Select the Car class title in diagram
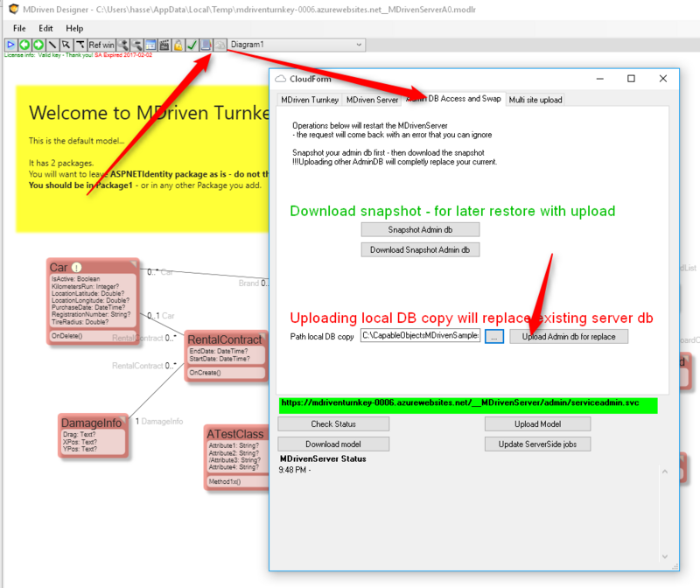Viewport: 700px width, 588px height. point(58,268)
